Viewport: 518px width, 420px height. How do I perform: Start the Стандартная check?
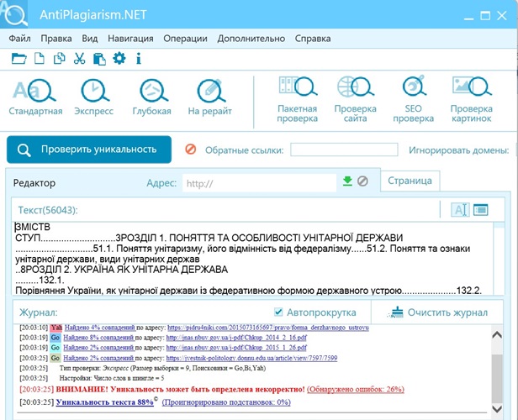pos(35,97)
